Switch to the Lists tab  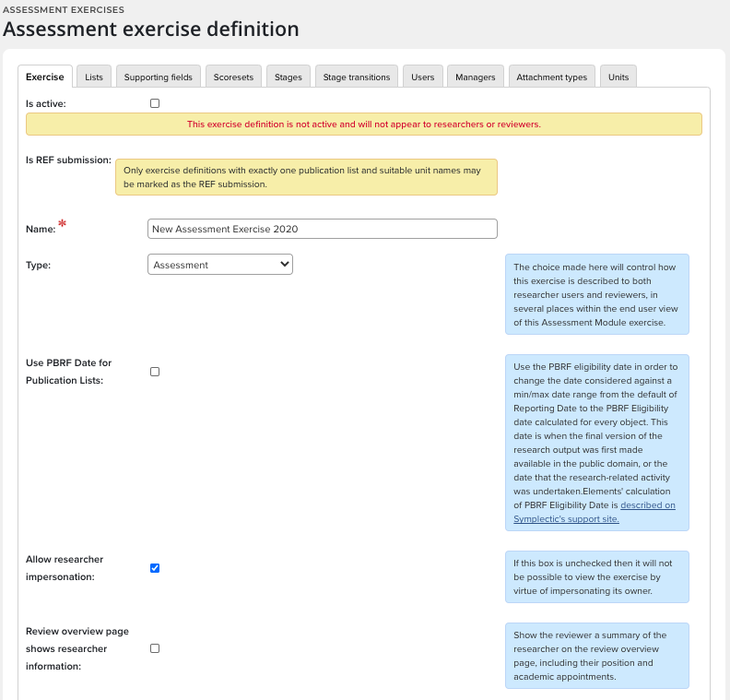point(94,77)
